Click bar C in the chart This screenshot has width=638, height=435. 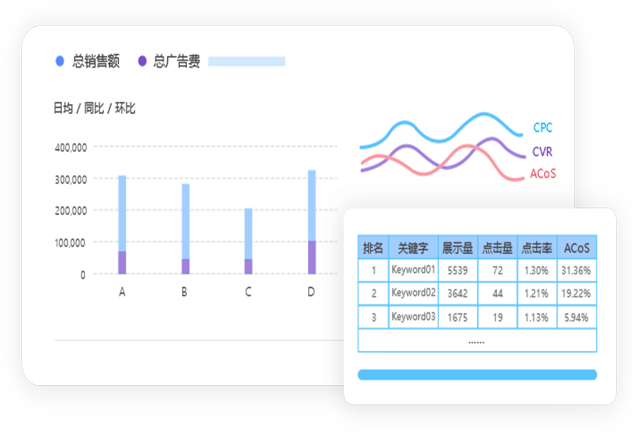[x=248, y=241]
